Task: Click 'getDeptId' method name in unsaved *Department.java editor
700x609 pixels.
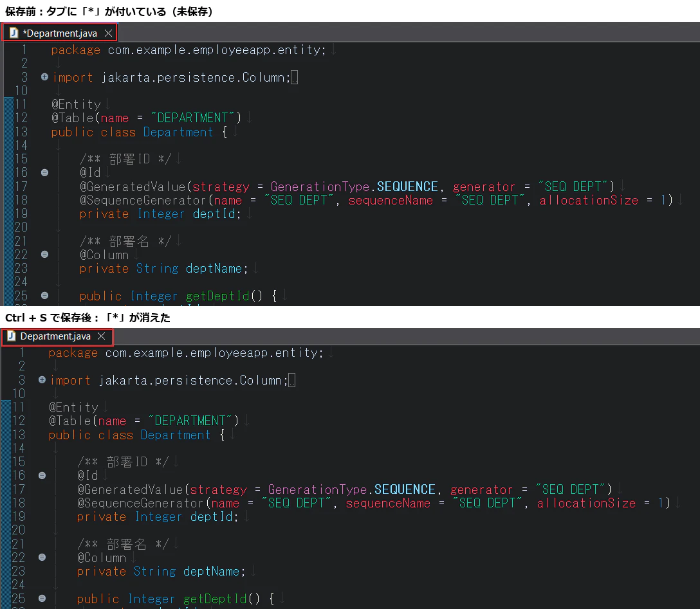Action: point(217,296)
